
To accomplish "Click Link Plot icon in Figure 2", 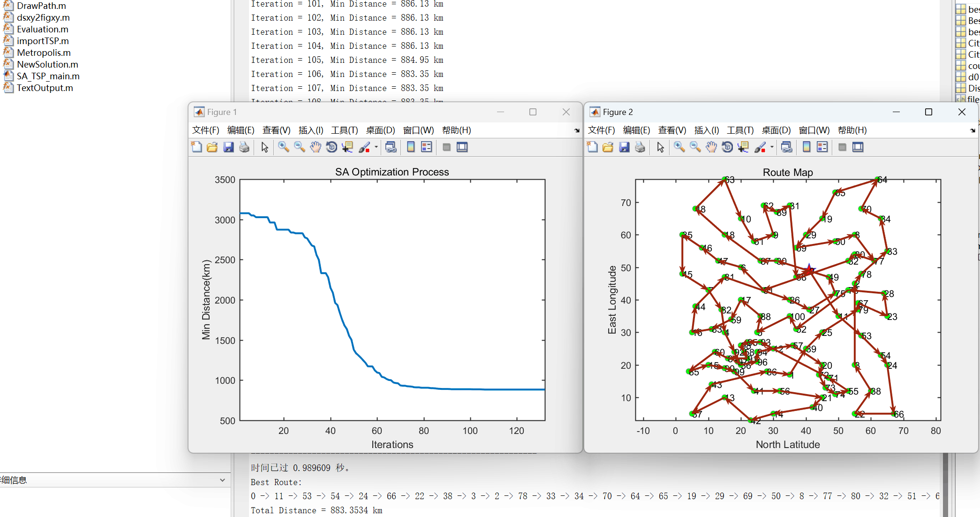I will (x=787, y=147).
